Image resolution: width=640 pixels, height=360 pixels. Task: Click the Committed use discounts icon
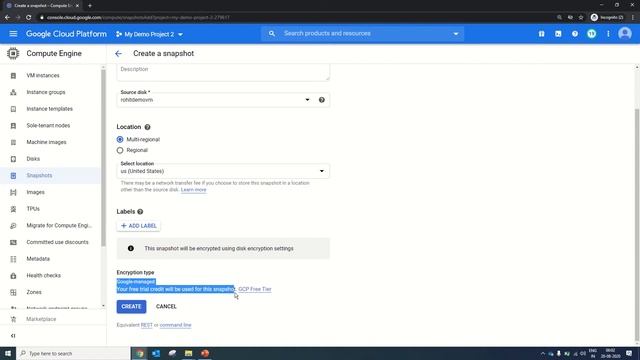[x=13, y=242]
